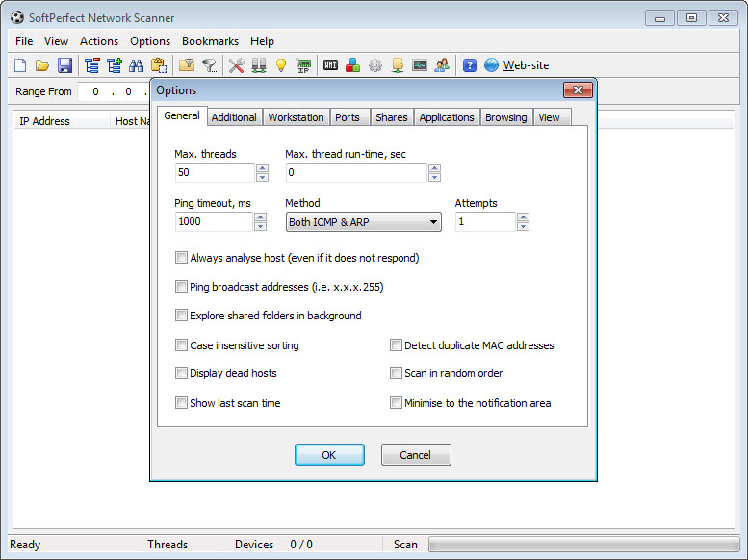Click the binoculars find icon

pyautogui.click(x=137, y=65)
